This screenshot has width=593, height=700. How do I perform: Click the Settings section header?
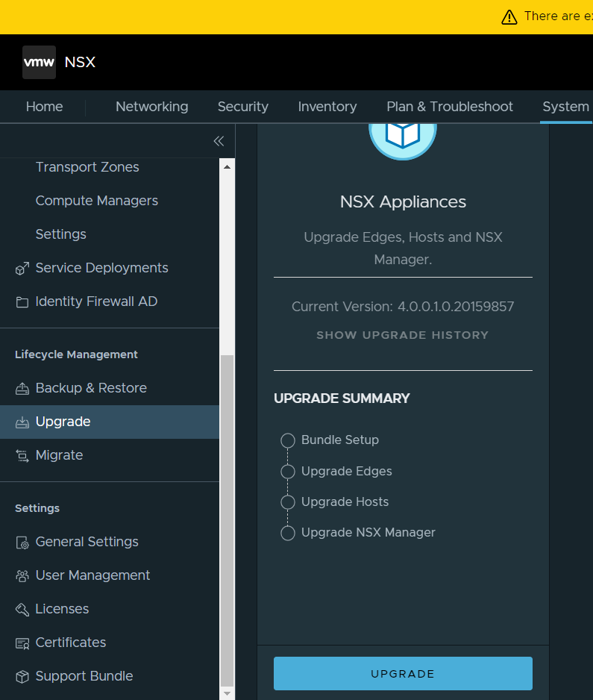point(37,508)
